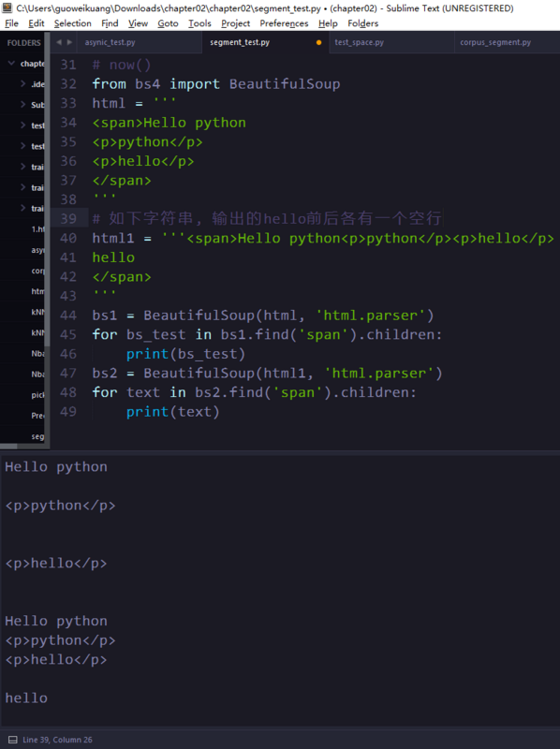Open the Tools menu
The image size is (560, 749).
(x=199, y=23)
